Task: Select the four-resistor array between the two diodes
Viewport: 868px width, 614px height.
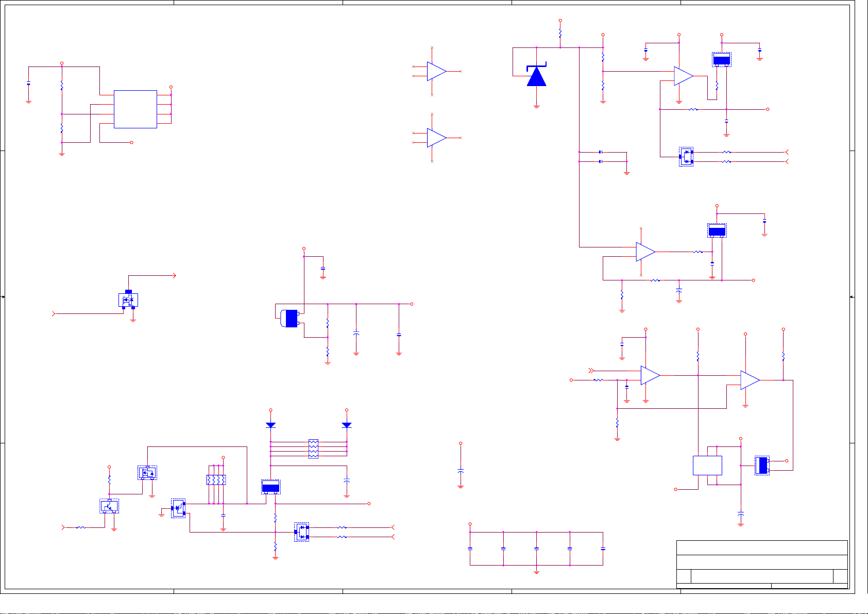Action: tap(313, 449)
